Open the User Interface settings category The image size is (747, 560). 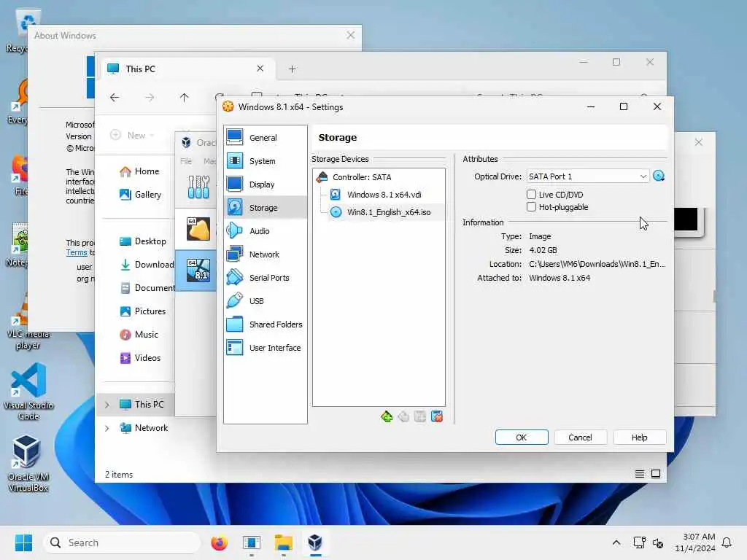265,348
